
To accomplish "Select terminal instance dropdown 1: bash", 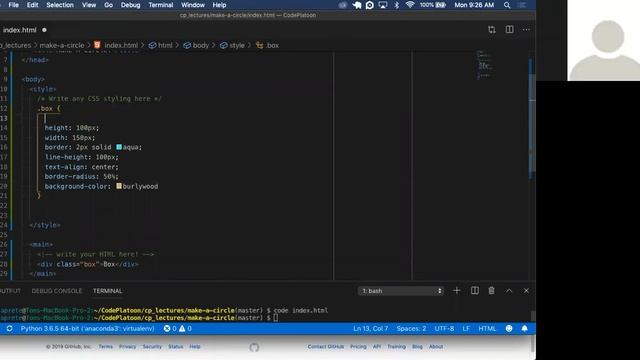I will click(401, 291).
